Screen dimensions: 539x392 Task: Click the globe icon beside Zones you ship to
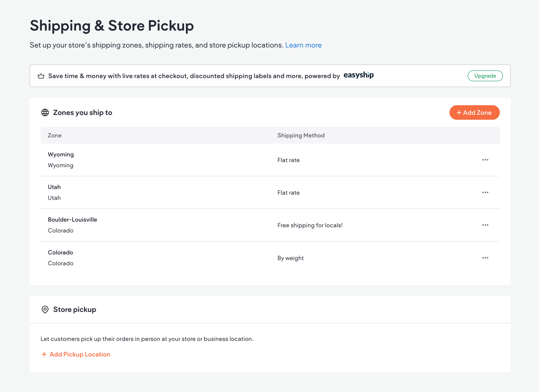(x=45, y=113)
